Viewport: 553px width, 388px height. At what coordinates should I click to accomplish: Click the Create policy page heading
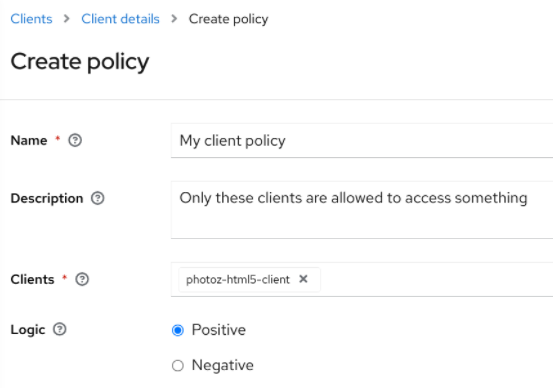pyautogui.click(x=80, y=62)
